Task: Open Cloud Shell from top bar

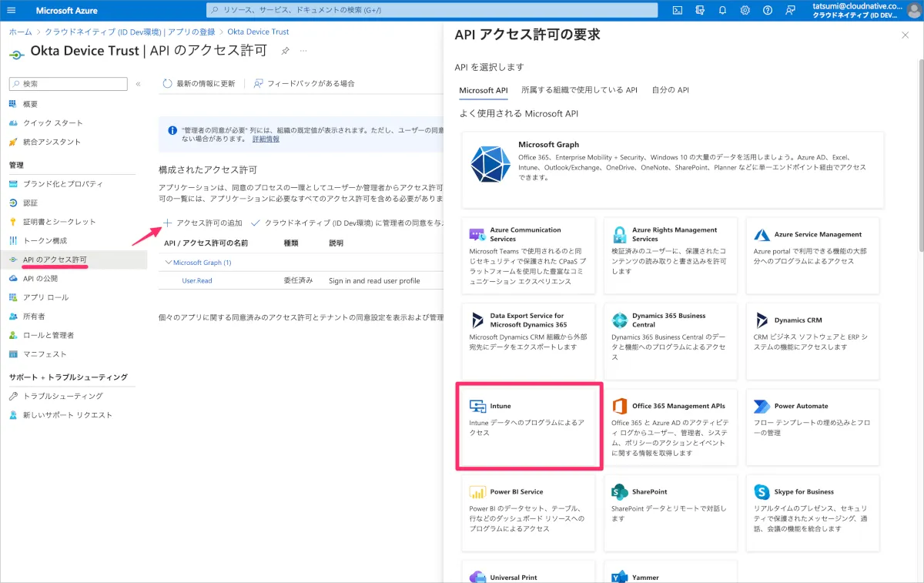Action: pyautogui.click(x=677, y=10)
